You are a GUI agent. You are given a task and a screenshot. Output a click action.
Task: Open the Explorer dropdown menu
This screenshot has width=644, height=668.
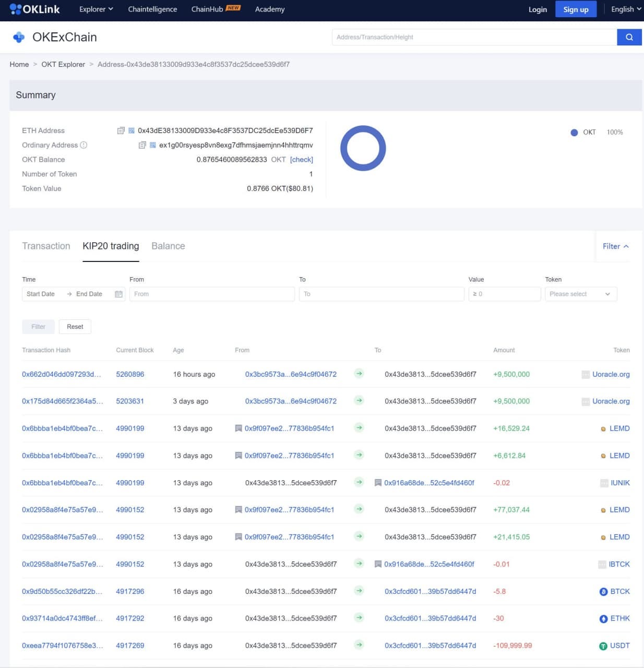pos(96,9)
